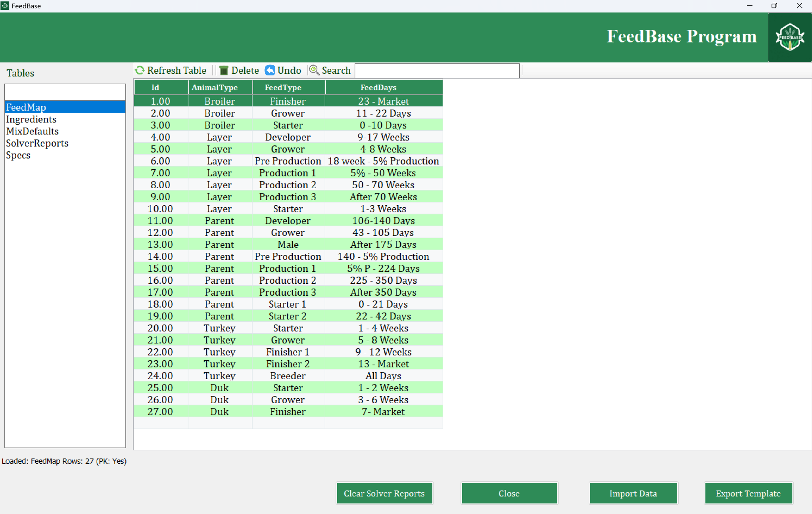
Task: Click the Clear Solver Reports button
Action: (384, 493)
